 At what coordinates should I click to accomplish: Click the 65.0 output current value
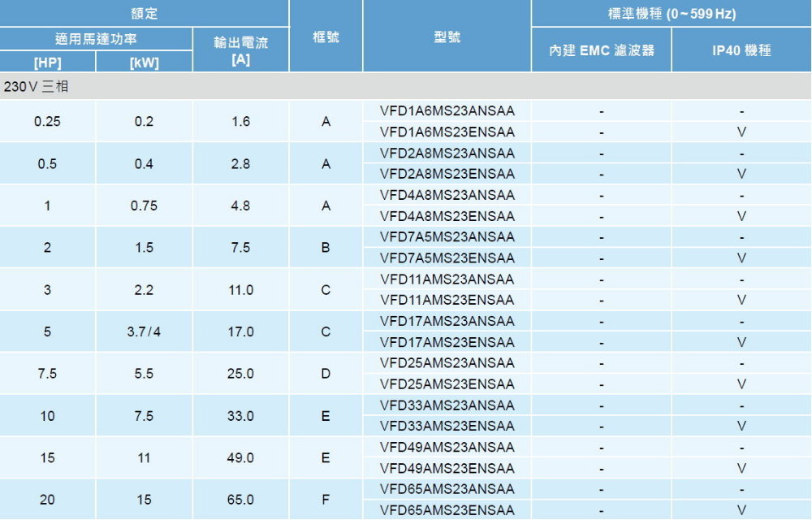240,500
